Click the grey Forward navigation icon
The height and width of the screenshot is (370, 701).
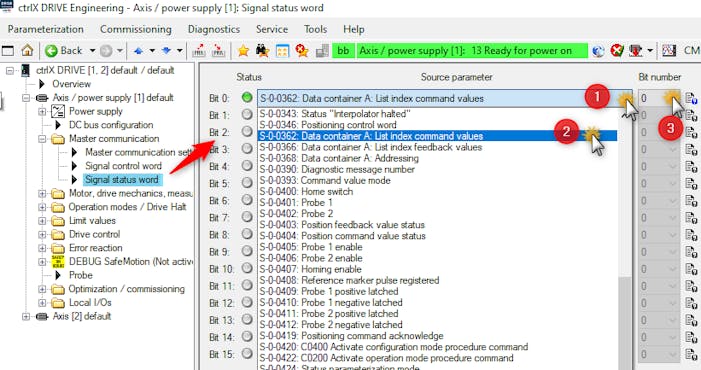pos(106,51)
